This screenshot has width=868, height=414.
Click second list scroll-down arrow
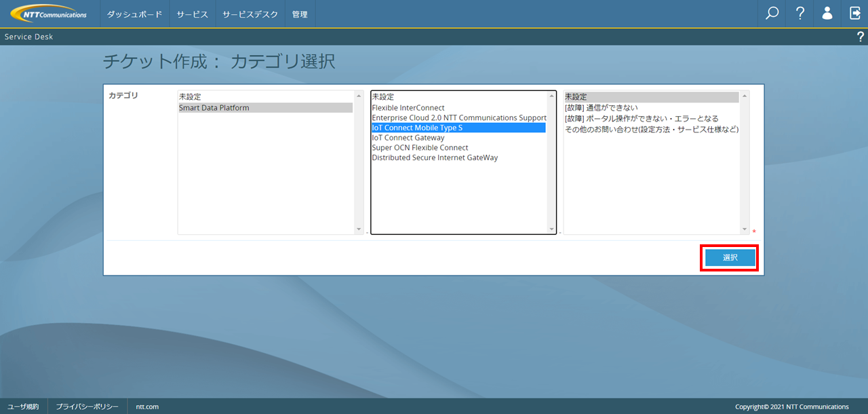tap(551, 229)
